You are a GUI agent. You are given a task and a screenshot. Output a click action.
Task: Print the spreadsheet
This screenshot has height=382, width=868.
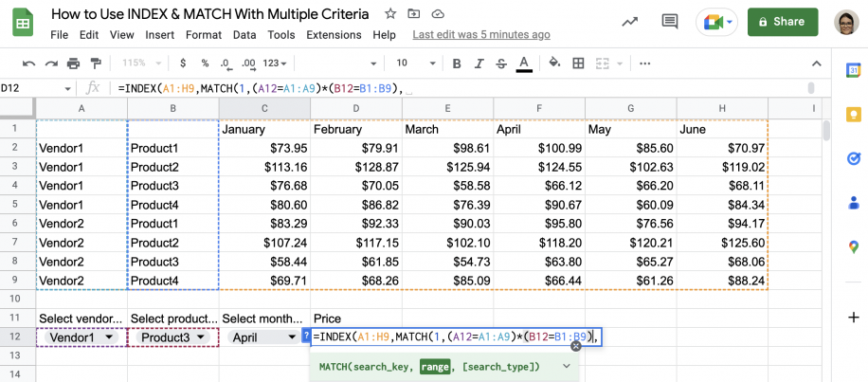74,64
